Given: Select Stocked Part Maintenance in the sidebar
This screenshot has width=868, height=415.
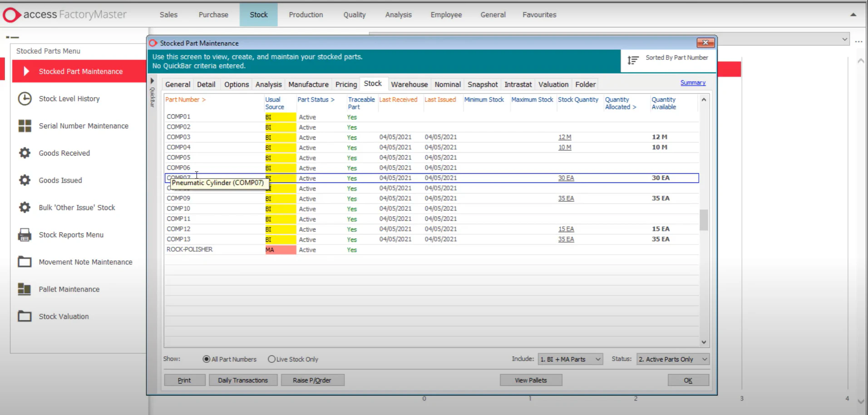Looking at the screenshot, I should point(80,71).
